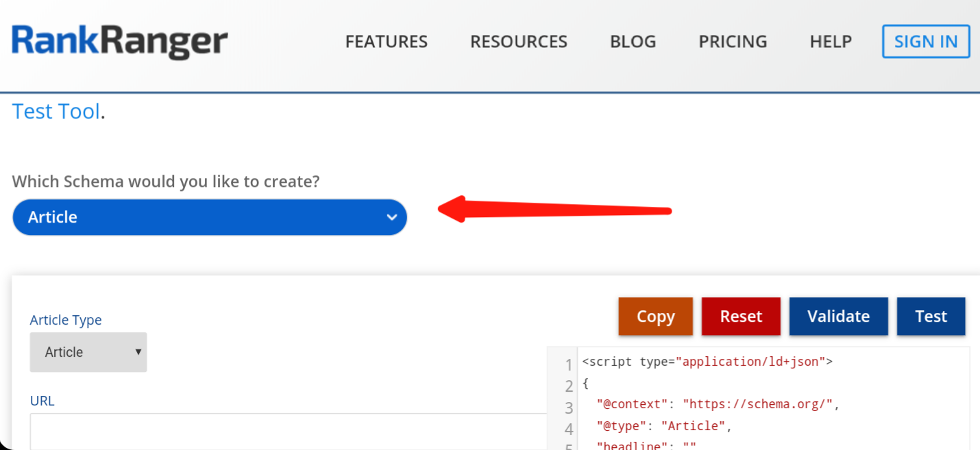The width and height of the screenshot is (980, 450).
Task: Click the Validate button
Action: point(838,316)
